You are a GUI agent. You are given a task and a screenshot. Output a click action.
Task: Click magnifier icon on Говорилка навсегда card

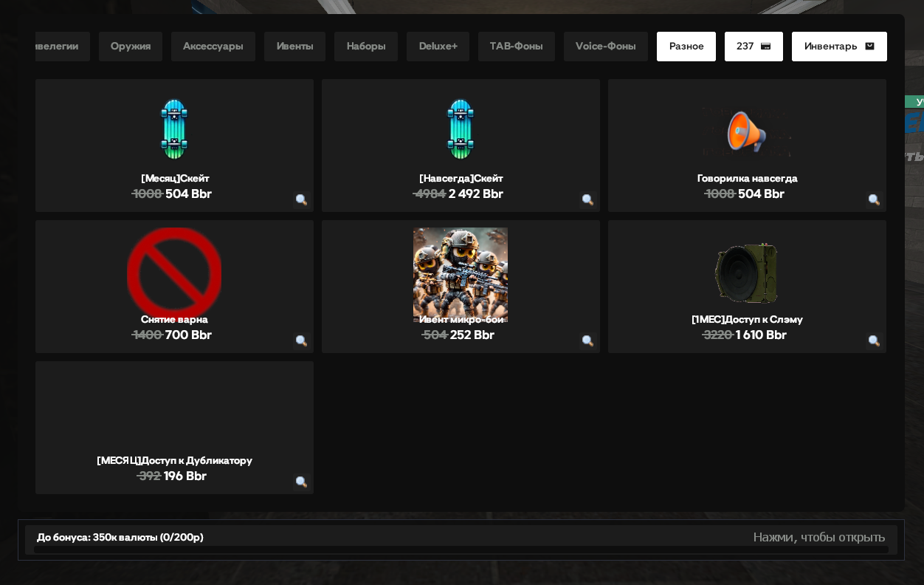874,199
